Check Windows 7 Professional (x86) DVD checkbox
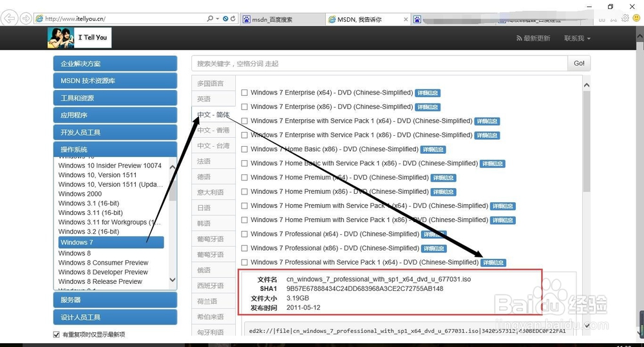This screenshot has height=347, width=644. [x=244, y=249]
